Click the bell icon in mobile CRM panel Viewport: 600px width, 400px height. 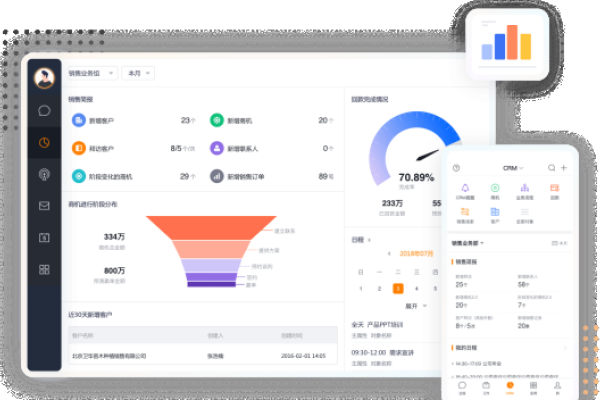pyautogui.click(x=465, y=188)
